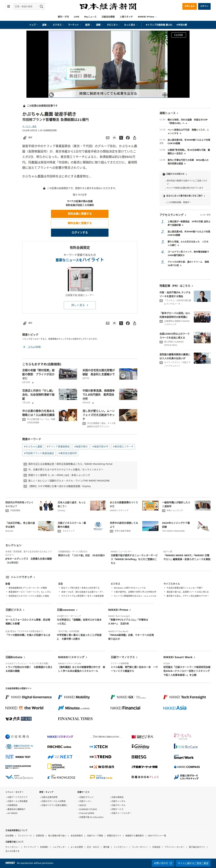Open the Myニュース menu item

click(90, 16)
